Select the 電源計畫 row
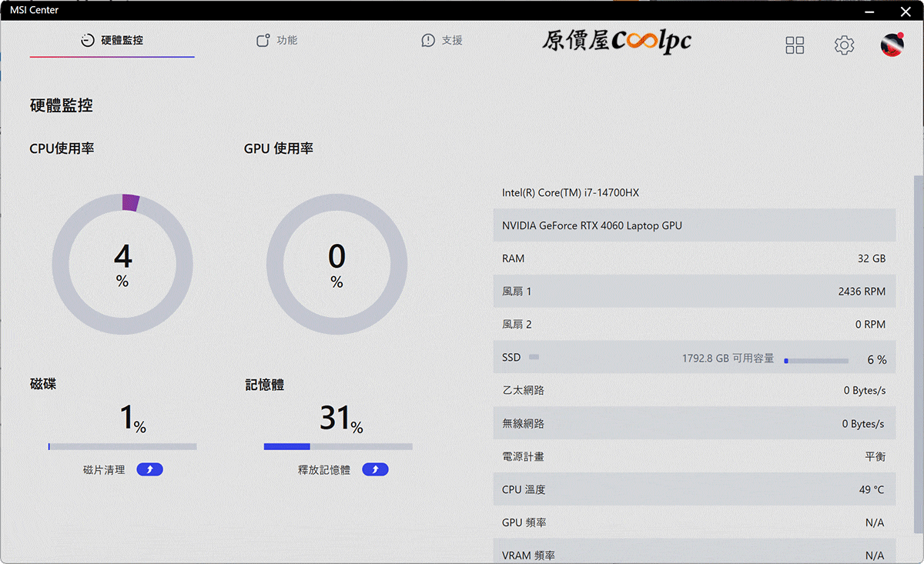The width and height of the screenshot is (924, 564). pos(695,456)
